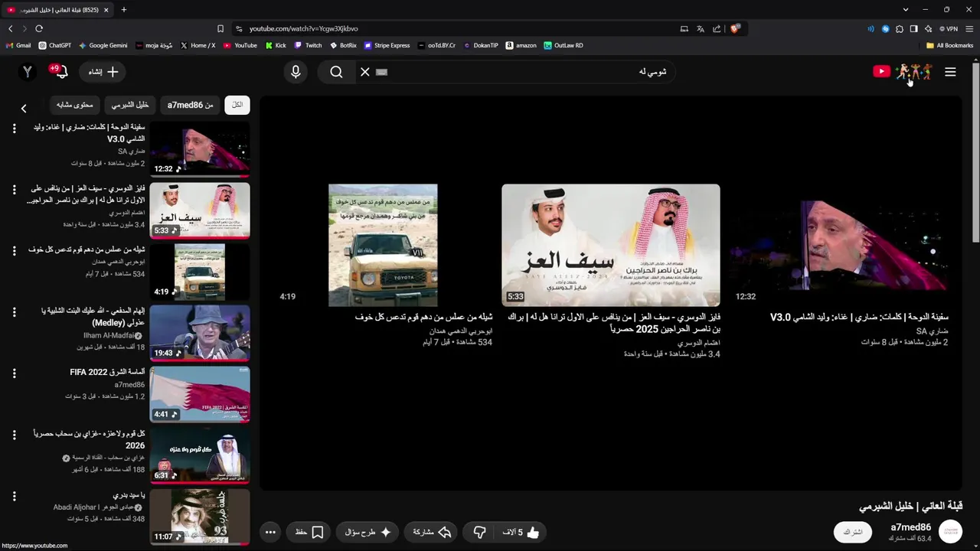The width and height of the screenshot is (980, 551).
Task: Open Brave shields lion icon
Action: click(x=735, y=28)
